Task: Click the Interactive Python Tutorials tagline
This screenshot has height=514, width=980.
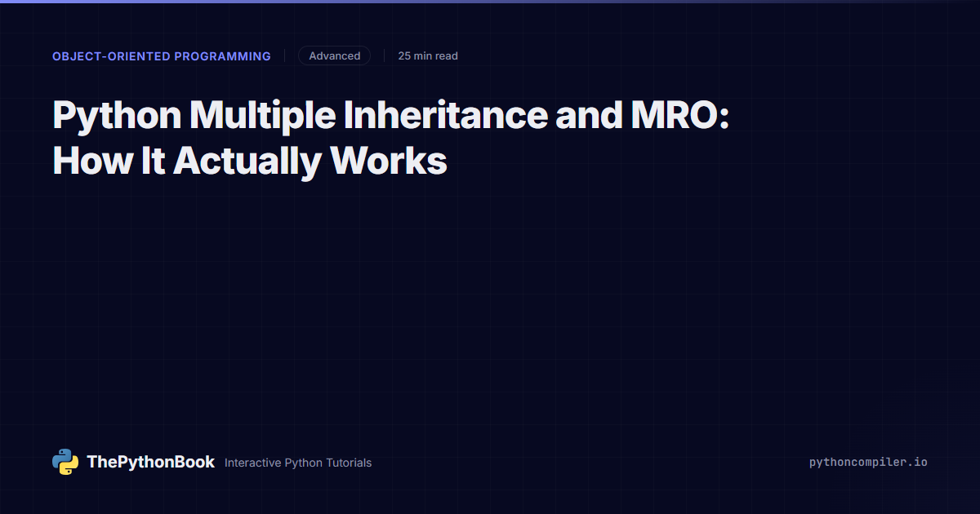Action: point(298,463)
